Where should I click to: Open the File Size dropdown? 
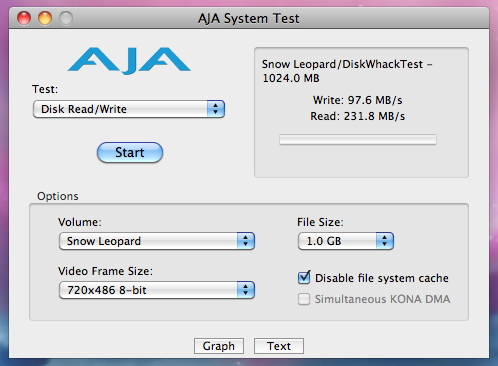pos(346,241)
